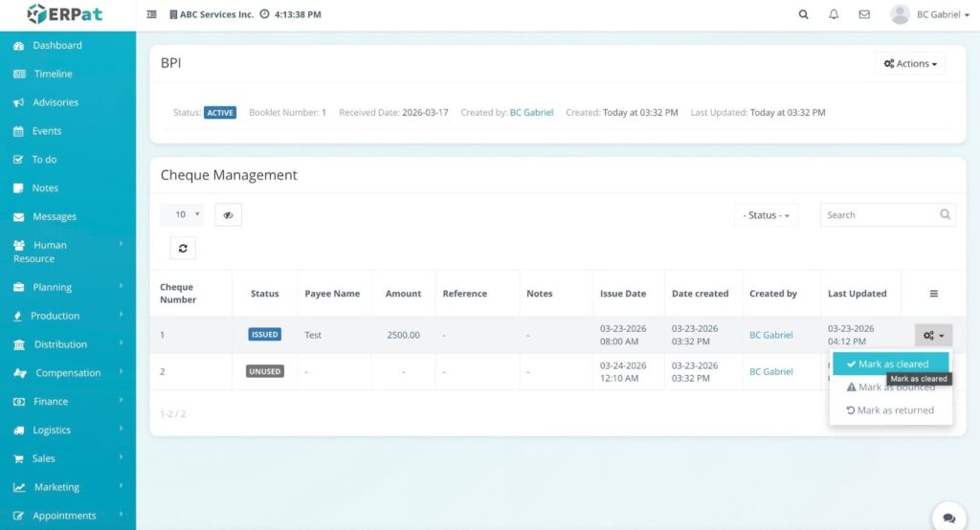
Task: Open the BC Gabriel user profile menu
Action: [x=936, y=14]
